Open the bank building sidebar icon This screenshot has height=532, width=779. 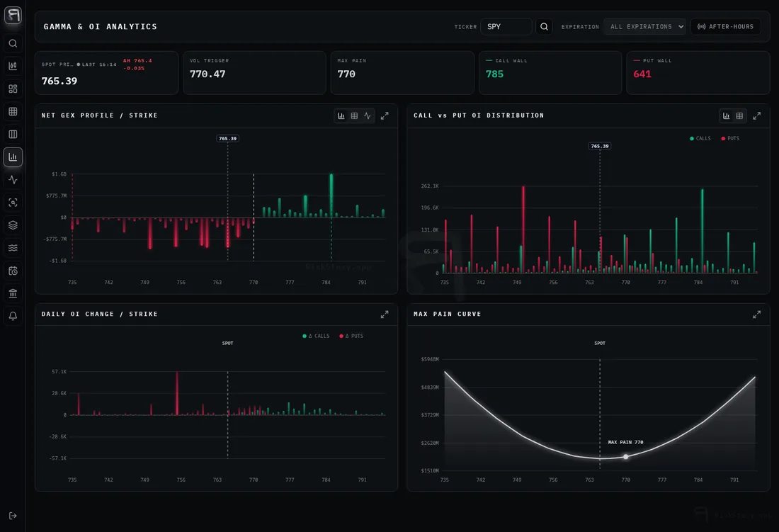click(13, 293)
